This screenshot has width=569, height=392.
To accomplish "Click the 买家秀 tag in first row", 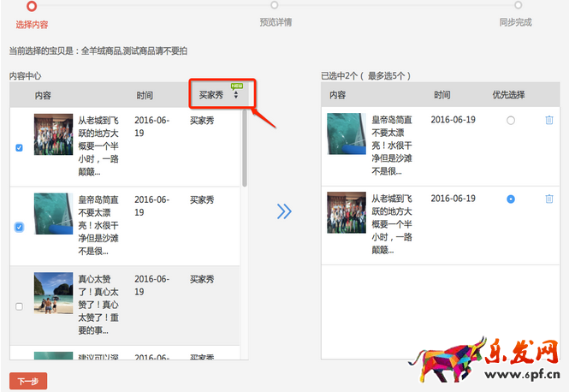I will point(202,121).
